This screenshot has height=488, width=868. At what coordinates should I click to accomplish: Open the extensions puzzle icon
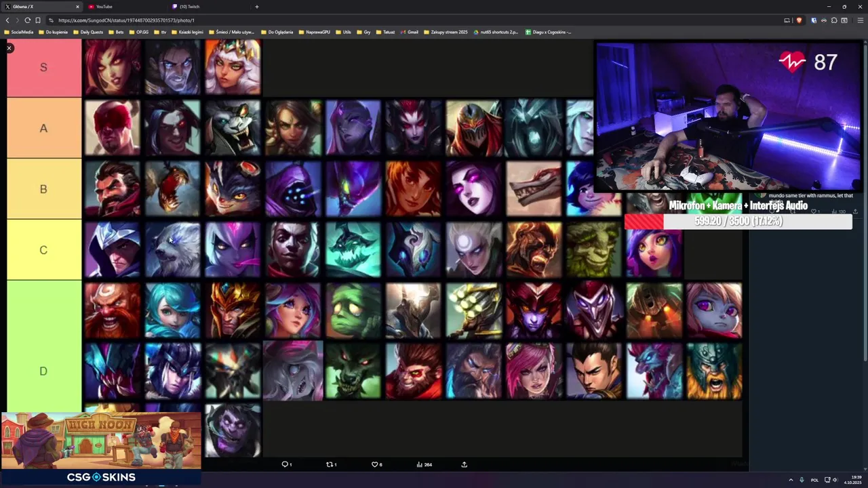(834, 20)
